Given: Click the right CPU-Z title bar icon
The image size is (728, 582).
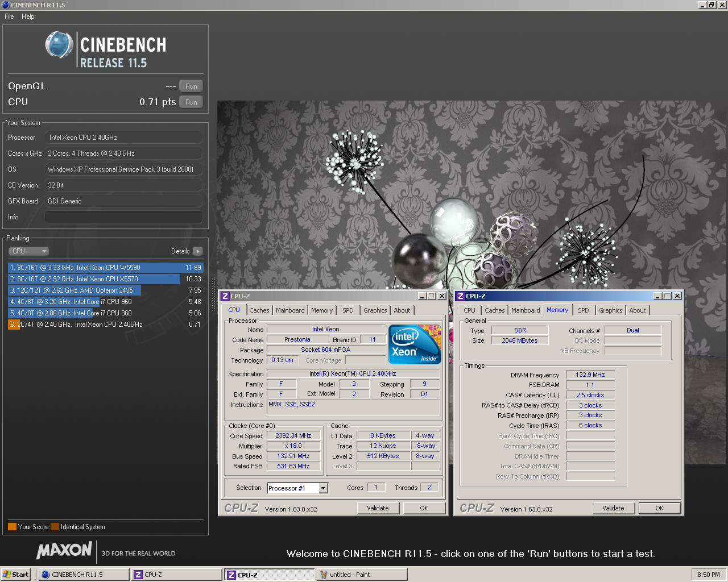Looking at the screenshot, I should pyautogui.click(x=461, y=296).
